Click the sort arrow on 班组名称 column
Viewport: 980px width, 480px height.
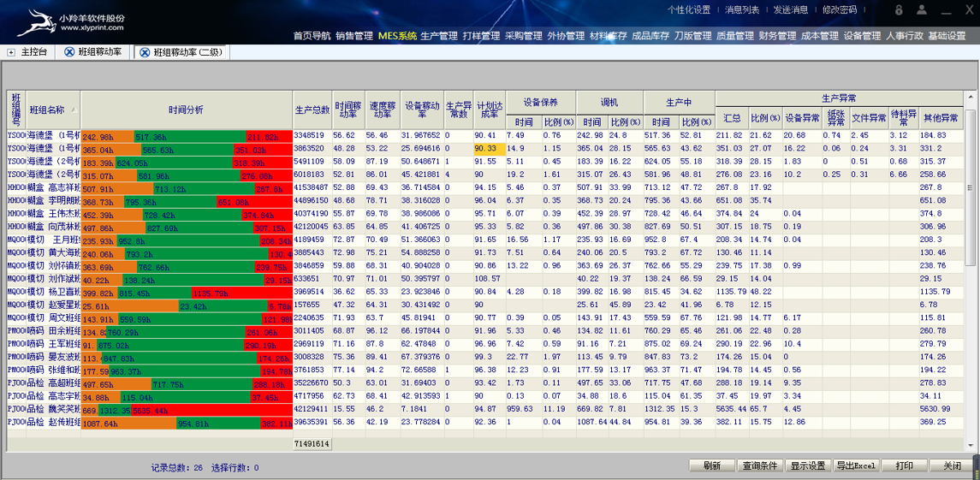[x=74, y=110]
